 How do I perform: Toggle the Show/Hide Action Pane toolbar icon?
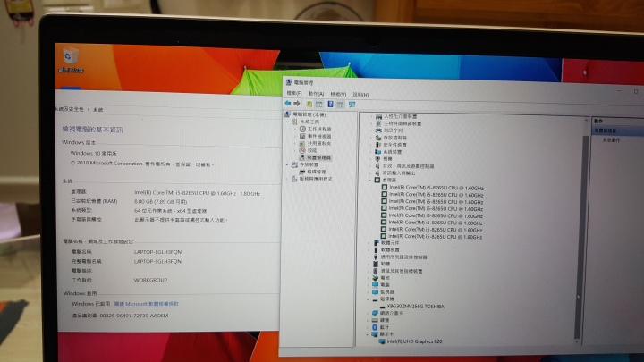point(340,105)
